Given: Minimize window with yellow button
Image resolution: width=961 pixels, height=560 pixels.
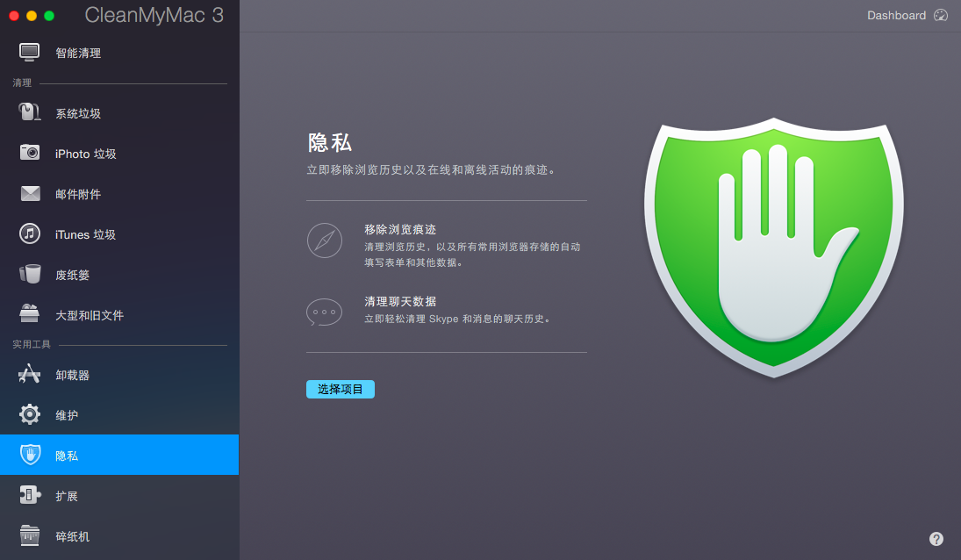Looking at the screenshot, I should [x=32, y=16].
